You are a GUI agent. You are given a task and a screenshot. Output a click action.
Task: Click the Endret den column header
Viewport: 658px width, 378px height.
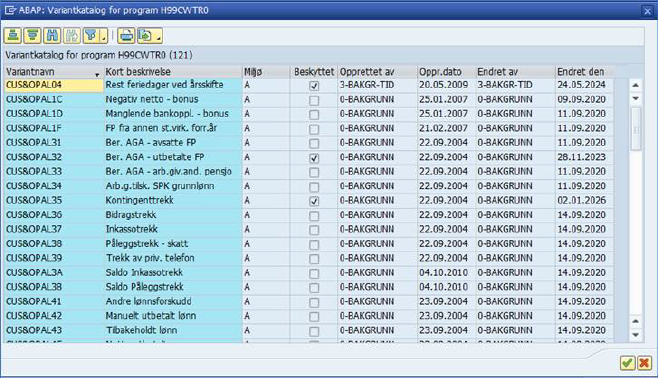click(x=584, y=72)
